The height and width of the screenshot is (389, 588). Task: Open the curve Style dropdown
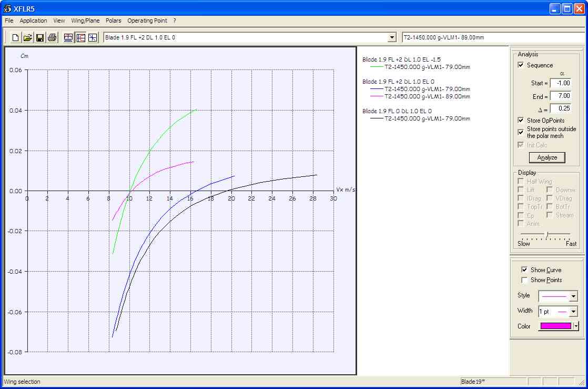pos(573,296)
